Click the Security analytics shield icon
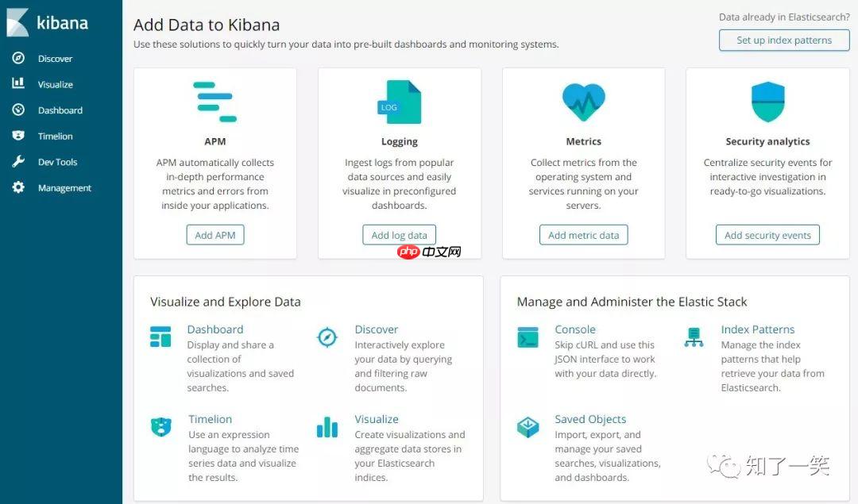The width and height of the screenshot is (858, 504). [767, 102]
